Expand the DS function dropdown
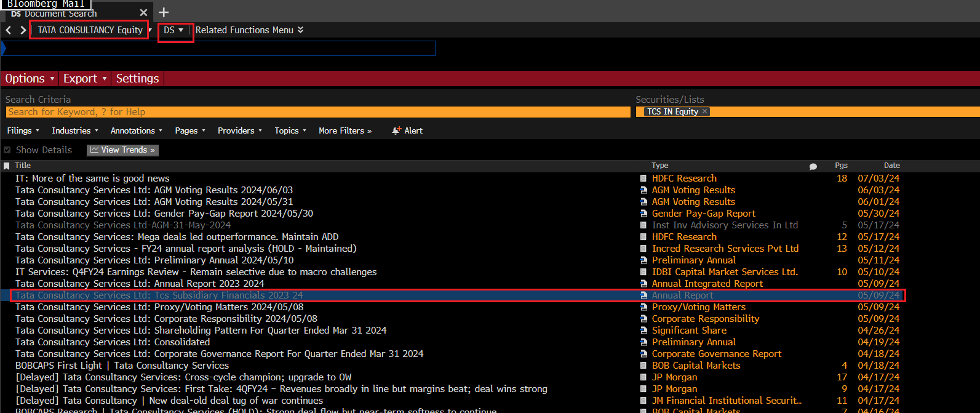The height and width of the screenshot is (413, 980). tap(174, 30)
